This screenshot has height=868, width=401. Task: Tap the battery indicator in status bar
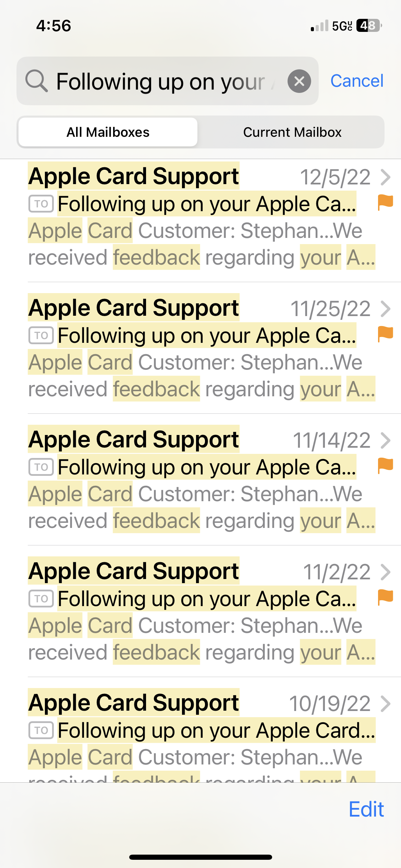[x=369, y=25]
